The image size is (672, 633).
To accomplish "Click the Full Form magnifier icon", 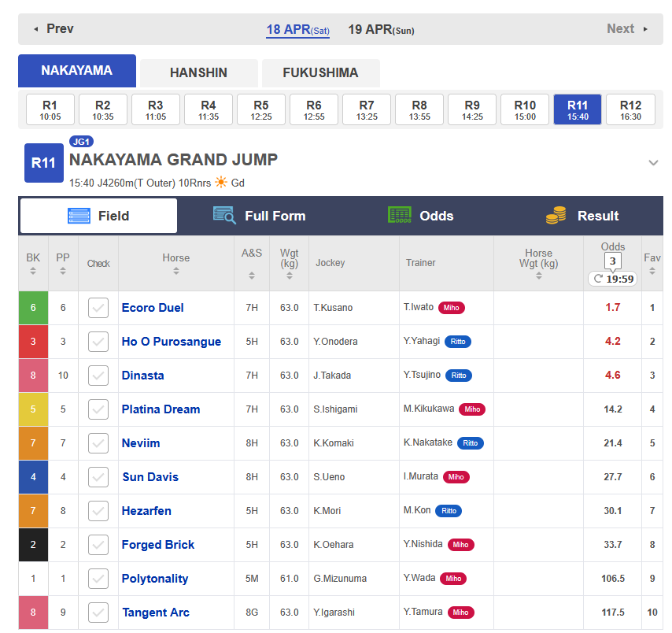I will point(224,216).
